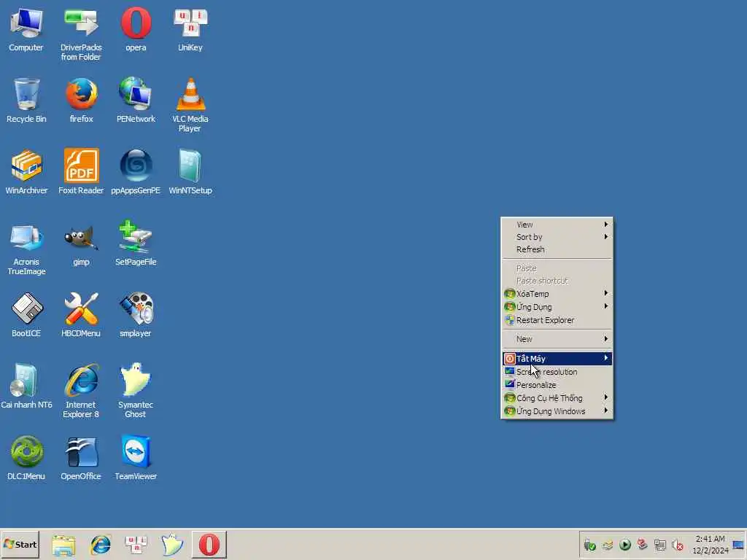Expand the Tắt Máy submenu arrow
The image size is (747, 560).
click(x=606, y=358)
